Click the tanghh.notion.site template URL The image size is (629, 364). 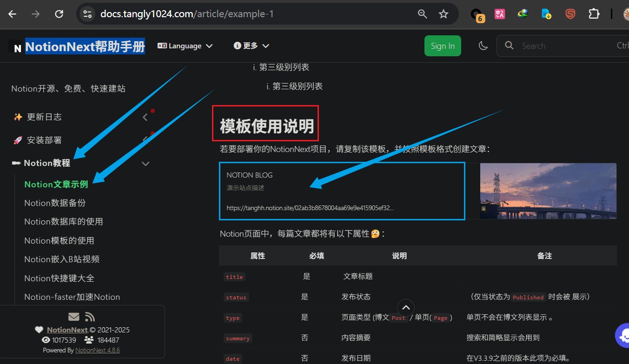tap(310, 208)
